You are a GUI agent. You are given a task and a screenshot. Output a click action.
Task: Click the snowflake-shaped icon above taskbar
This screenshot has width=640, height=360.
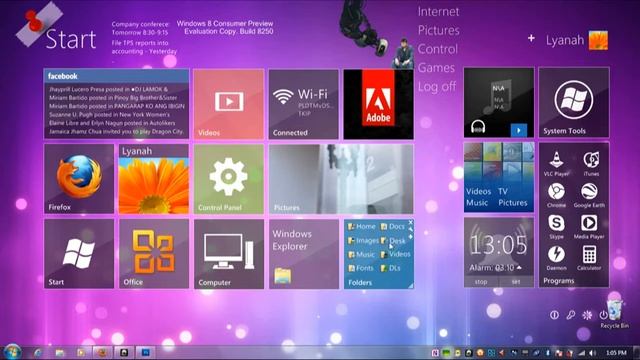tap(587, 315)
